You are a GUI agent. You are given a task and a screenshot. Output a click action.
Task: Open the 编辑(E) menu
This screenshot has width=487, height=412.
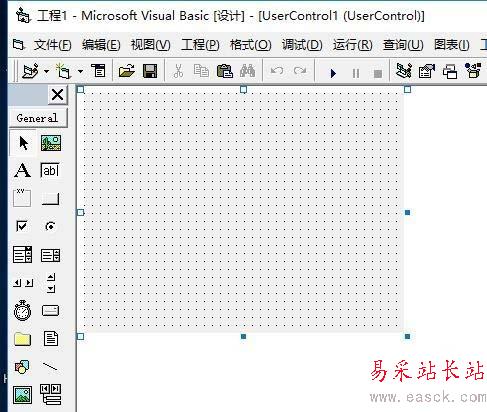pyautogui.click(x=101, y=45)
